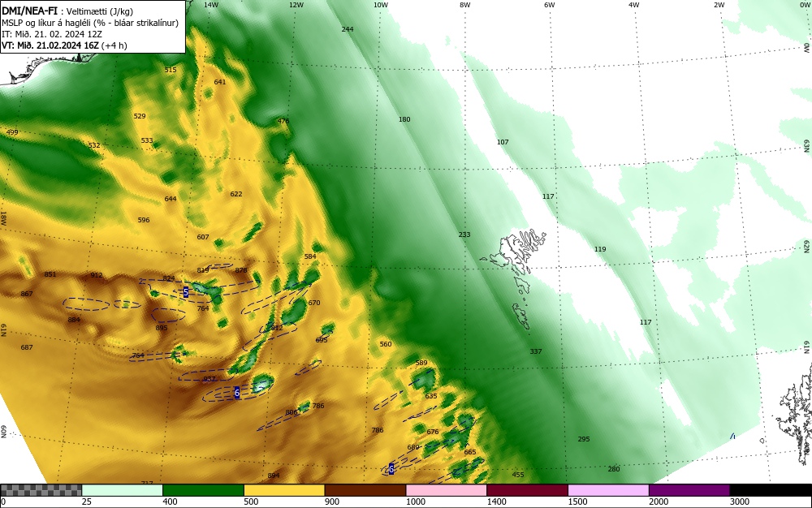Click the 14W longitude label
Viewport: 812px width, 508px height.
click(211, 5)
